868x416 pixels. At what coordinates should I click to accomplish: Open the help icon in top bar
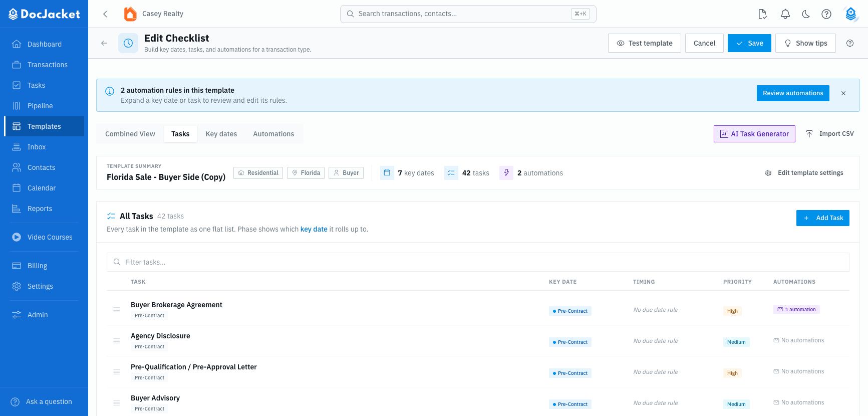(x=826, y=14)
